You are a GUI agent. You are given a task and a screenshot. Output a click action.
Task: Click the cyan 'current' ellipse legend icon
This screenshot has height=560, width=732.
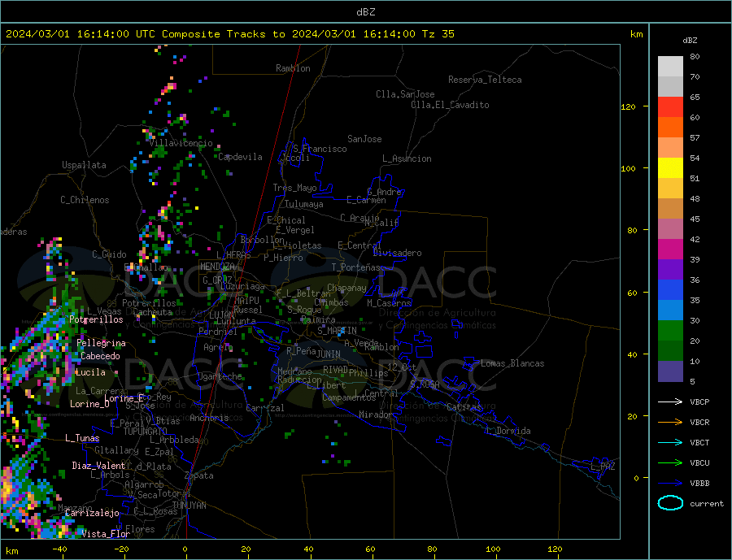(670, 503)
